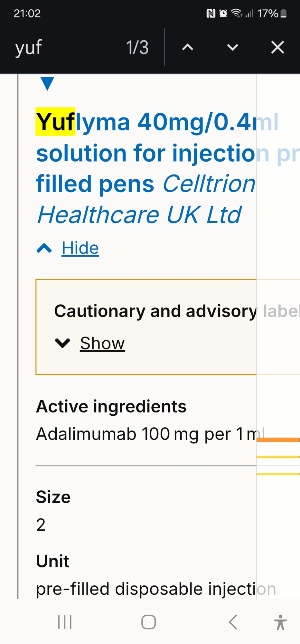This screenshot has height=644, width=300.
Task: Expand labels using chevron beside Show
Action: (62, 343)
